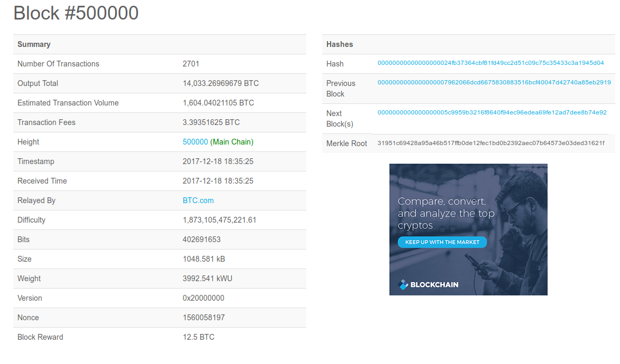Viewport: 620px width, 364px height.
Task: Go to the Next Block(s) hash link
Action: click(x=492, y=113)
